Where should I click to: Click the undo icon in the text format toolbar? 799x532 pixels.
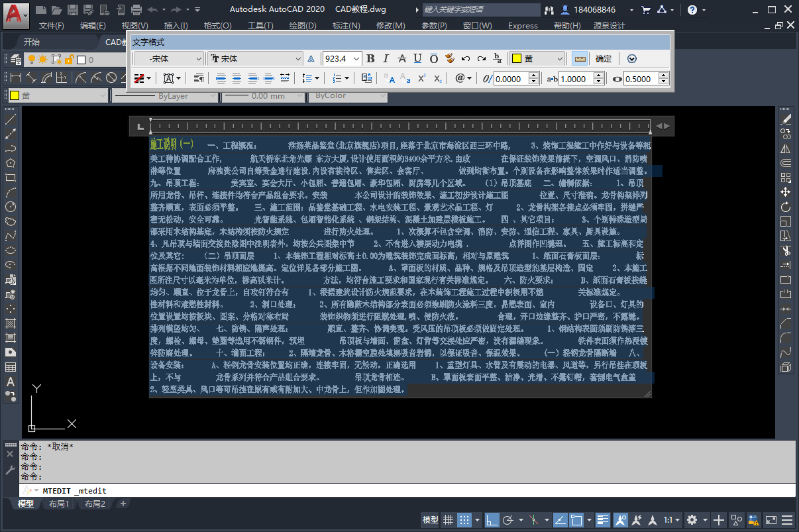464,58
